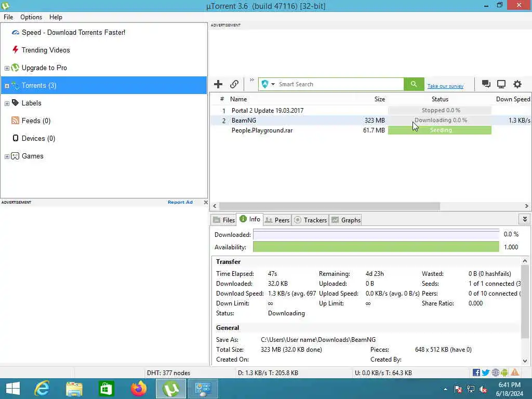Image resolution: width=532 pixels, height=399 pixels.
Task: Click the Android icon in status bar
Action: click(504, 373)
